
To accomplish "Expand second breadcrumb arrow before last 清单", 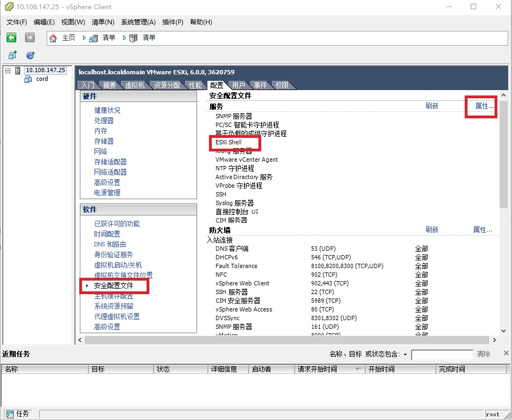I will point(124,38).
